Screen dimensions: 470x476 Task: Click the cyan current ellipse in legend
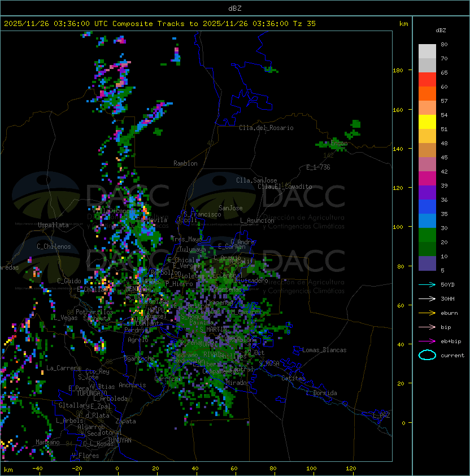[427, 355]
